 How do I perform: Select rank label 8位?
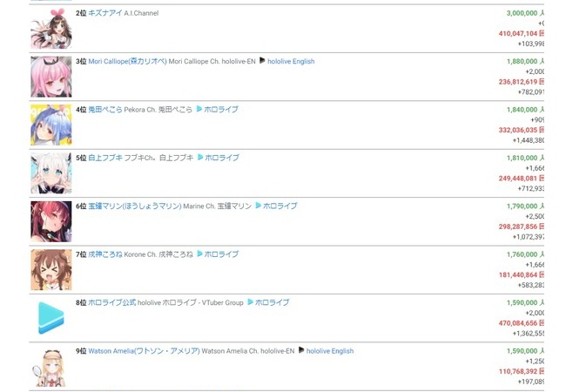tap(81, 302)
